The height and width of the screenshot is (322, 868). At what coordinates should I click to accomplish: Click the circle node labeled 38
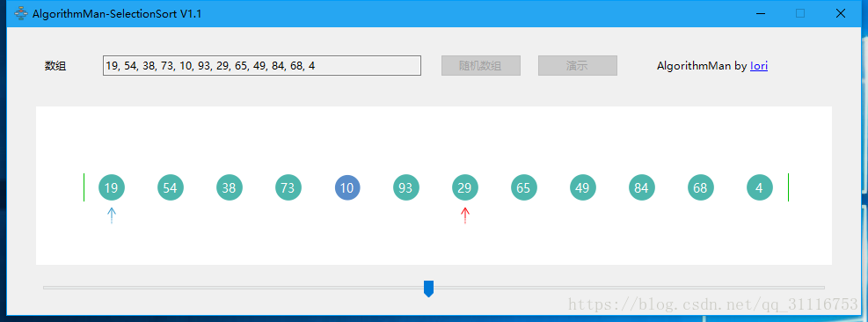coord(230,188)
